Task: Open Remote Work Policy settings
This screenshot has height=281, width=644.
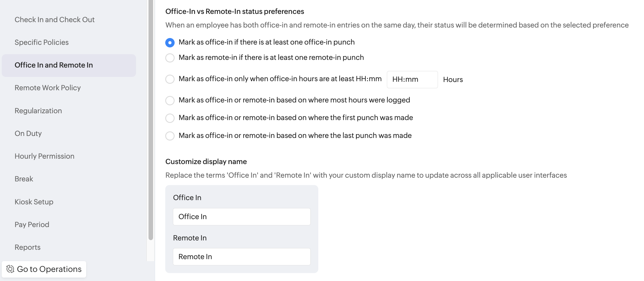Action: tap(48, 88)
